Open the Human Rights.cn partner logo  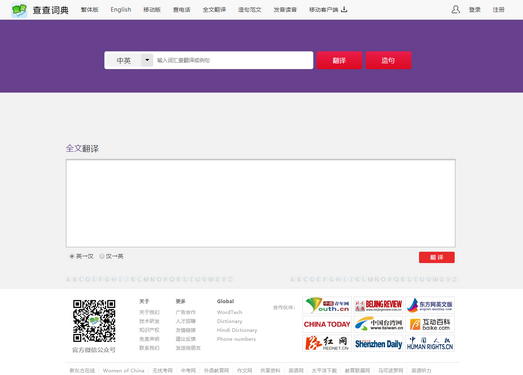(430, 344)
